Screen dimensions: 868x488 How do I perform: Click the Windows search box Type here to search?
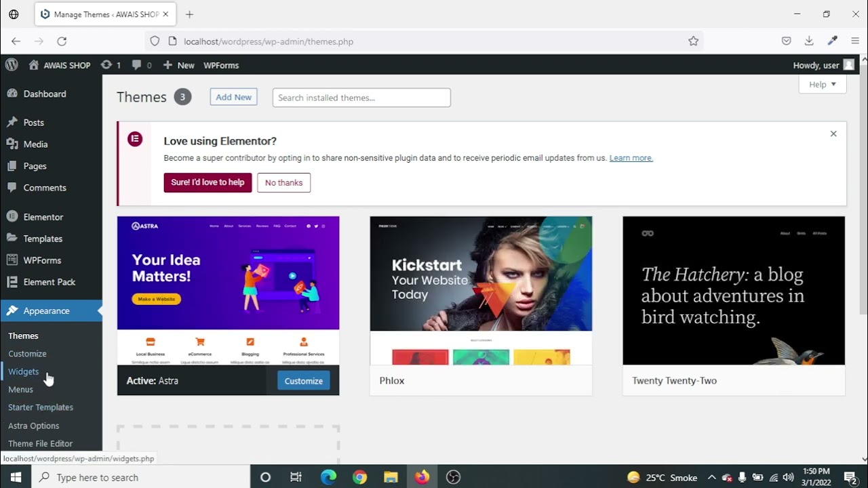click(x=141, y=477)
